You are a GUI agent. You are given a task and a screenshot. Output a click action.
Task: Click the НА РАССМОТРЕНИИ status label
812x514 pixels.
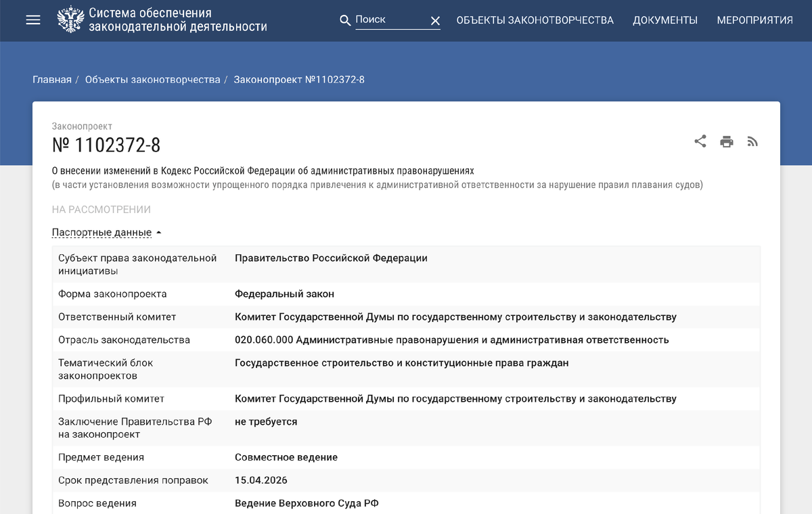pos(101,210)
